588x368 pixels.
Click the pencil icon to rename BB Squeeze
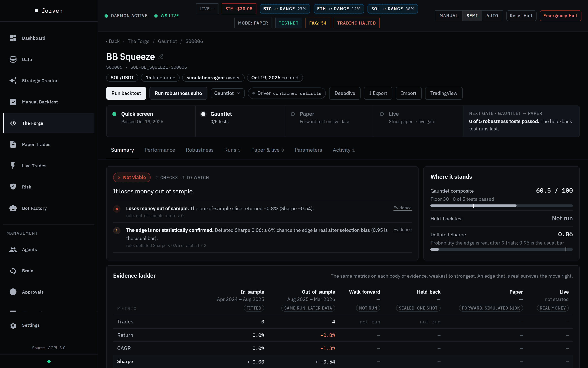(161, 56)
